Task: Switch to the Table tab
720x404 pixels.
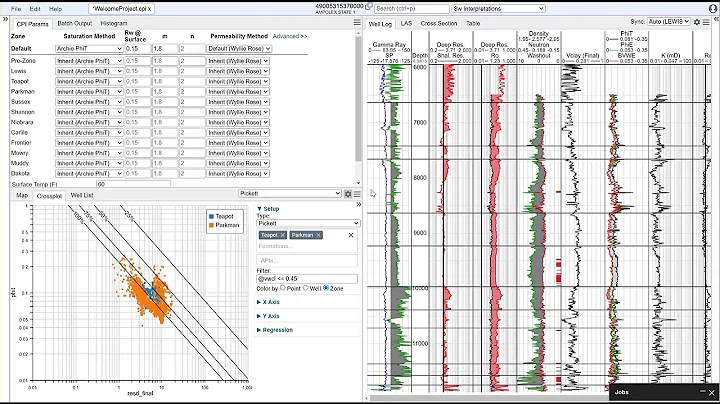Action: click(x=473, y=23)
